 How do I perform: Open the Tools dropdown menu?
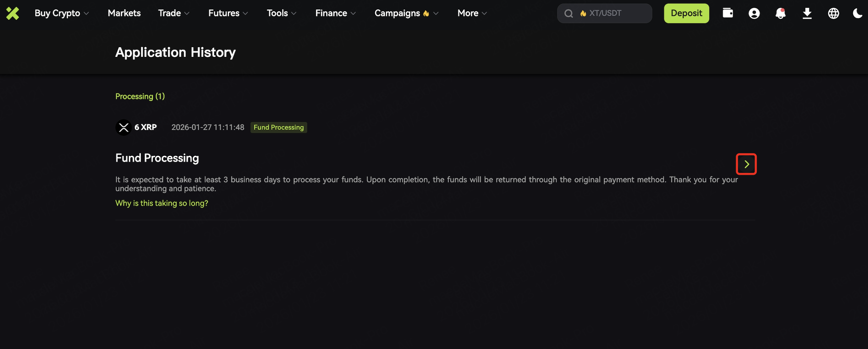281,13
